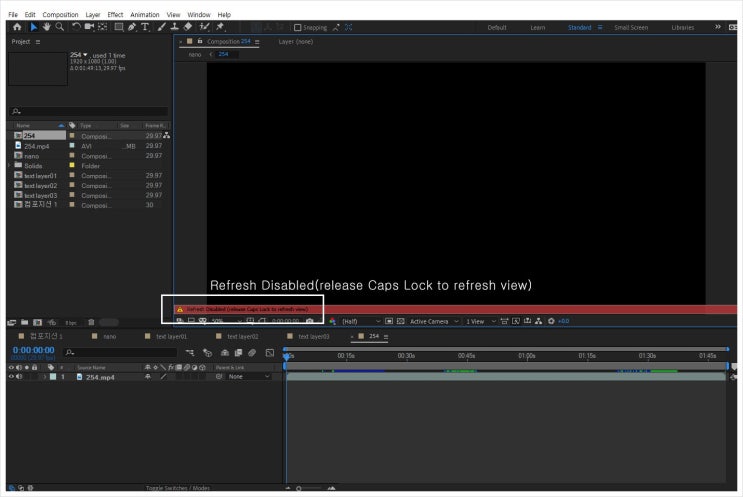Open the Active Camera dropdown

(434, 321)
